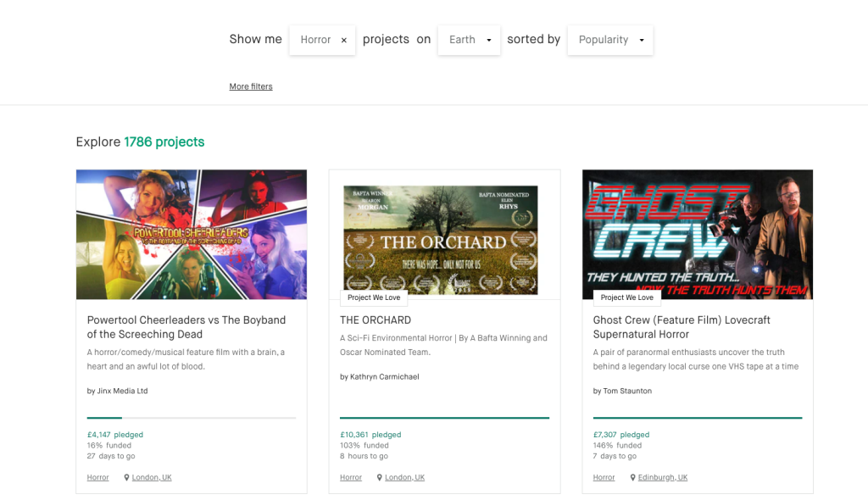Click the Project We Love badge on Ghost Crew
The width and height of the screenshot is (868, 500).
coord(626,297)
